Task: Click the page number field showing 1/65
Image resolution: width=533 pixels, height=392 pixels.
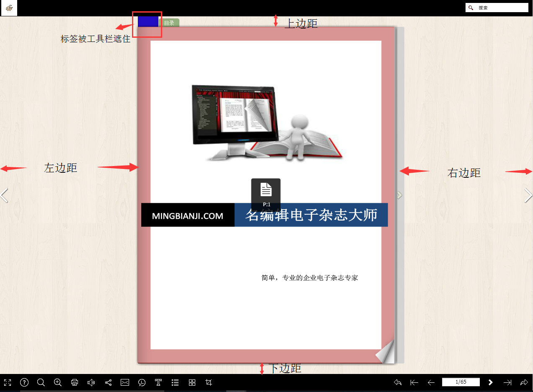Action: click(461, 382)
